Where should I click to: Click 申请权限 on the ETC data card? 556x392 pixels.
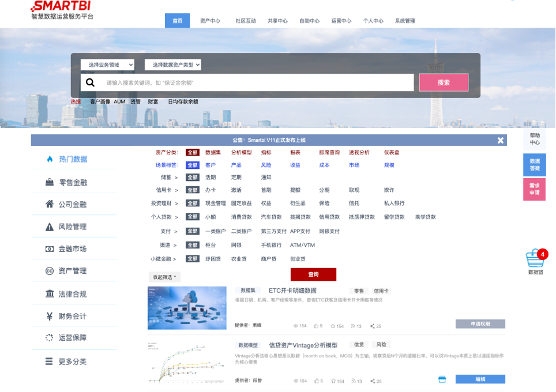pyautogui.click(x=480, y=324)
